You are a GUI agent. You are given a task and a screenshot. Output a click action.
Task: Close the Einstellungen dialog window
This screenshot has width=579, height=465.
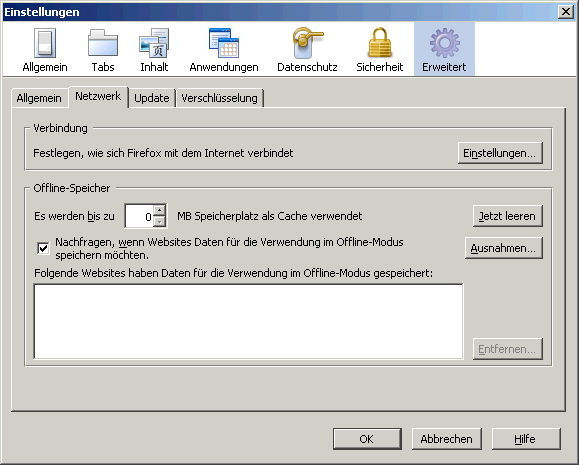(566, 12)
